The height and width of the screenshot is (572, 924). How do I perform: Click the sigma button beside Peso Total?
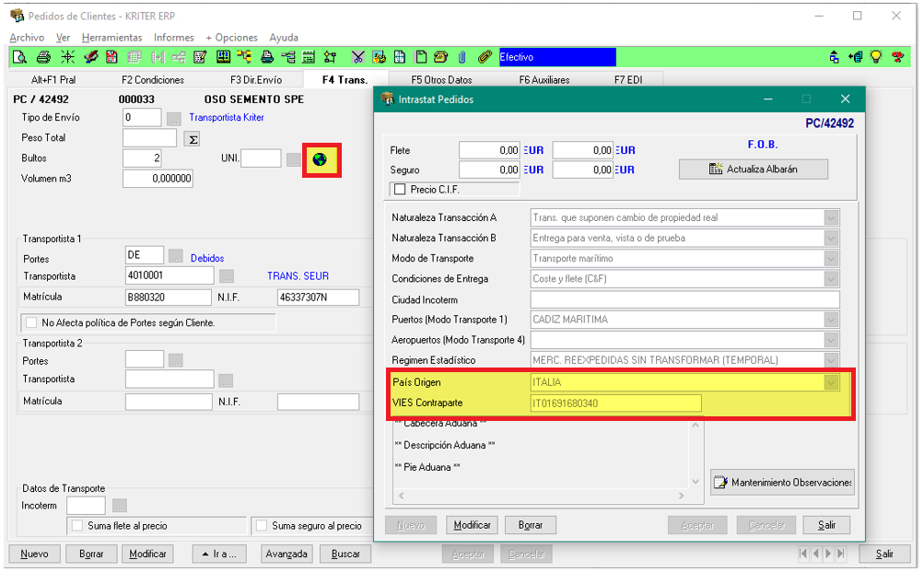[193, 139]
